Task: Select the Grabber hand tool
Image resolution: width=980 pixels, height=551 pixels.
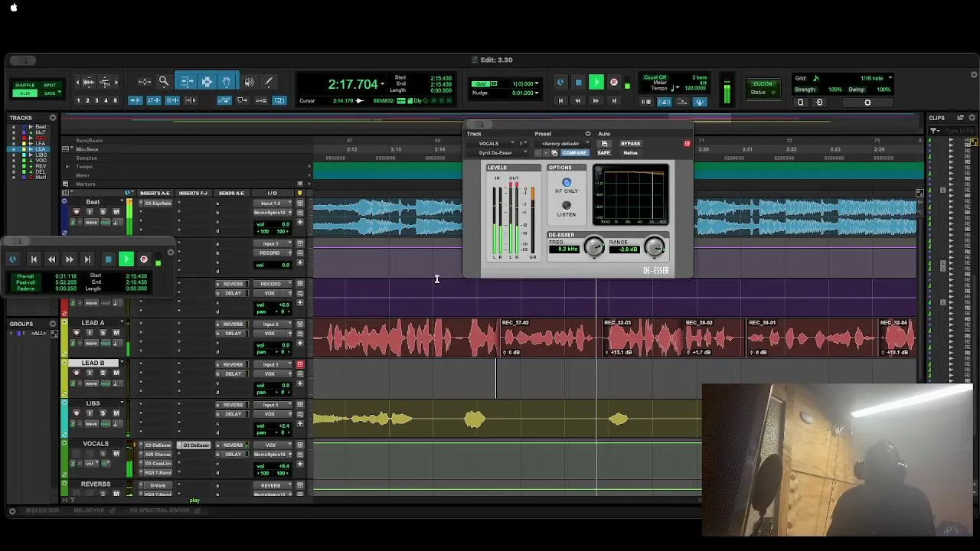Action: [x=227, y=81]
